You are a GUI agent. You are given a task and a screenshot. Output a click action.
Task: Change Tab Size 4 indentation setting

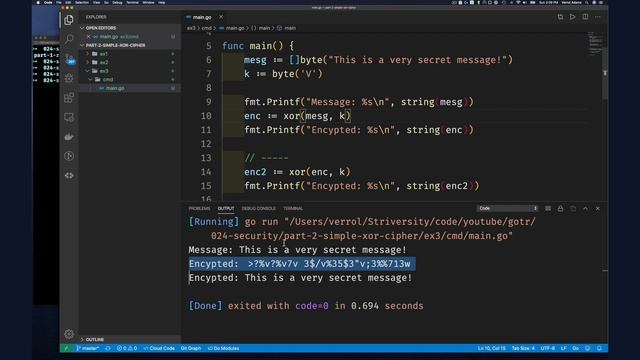pos(523,348)
